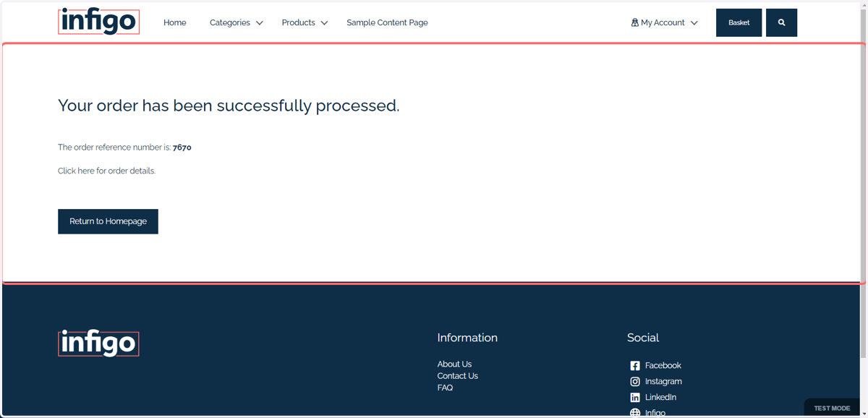This screenshot has width=868, height=418.
Task: Click order reference number 7670
Action: click(182, 148)
